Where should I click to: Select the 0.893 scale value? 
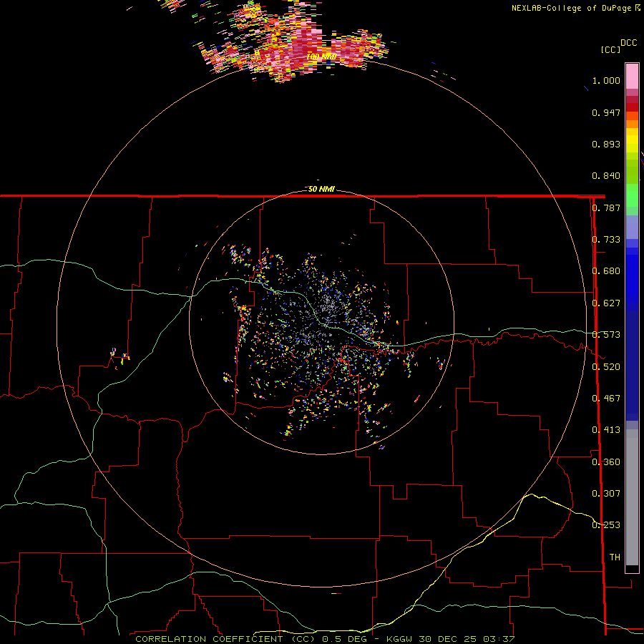tap(606, 144)
